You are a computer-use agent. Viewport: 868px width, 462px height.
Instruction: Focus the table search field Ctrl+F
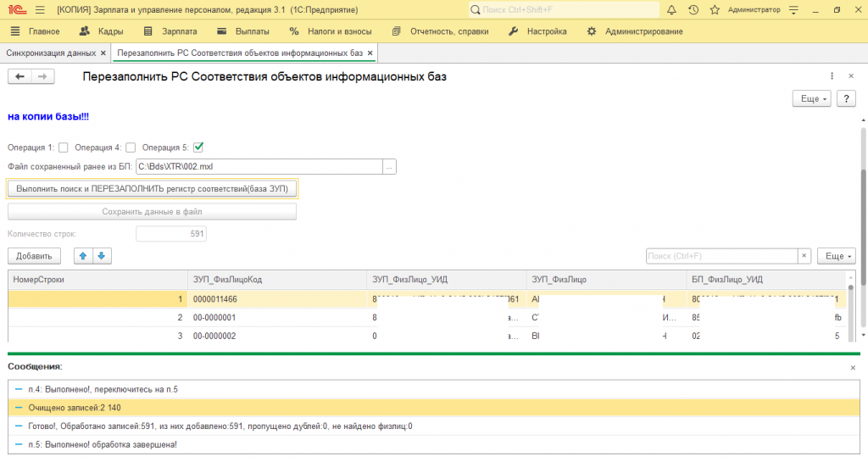pyautogui.click(x=721, y=256)
